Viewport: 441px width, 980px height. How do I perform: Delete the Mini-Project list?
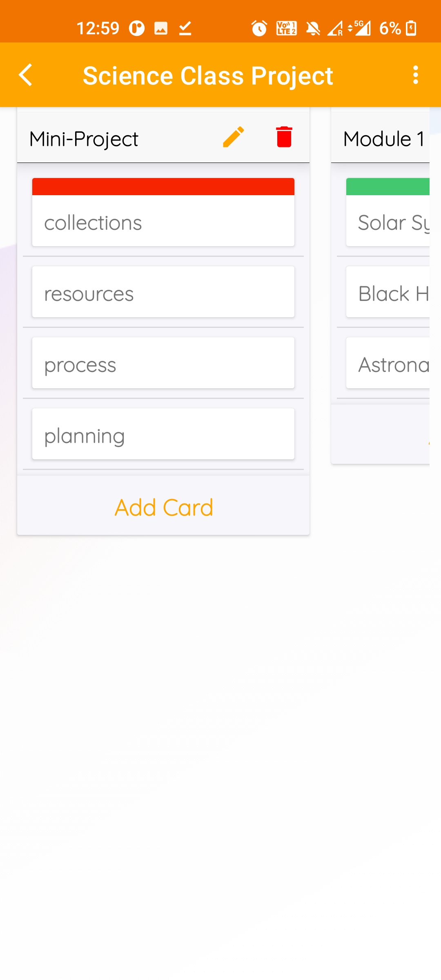pyautogui.click(x=284, y=137)
